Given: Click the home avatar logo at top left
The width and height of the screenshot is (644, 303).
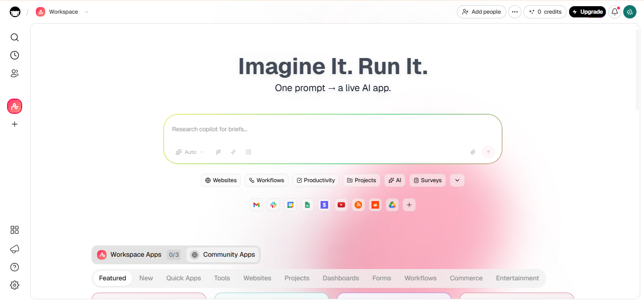Looking at the screenshot, I should point(15,12).
